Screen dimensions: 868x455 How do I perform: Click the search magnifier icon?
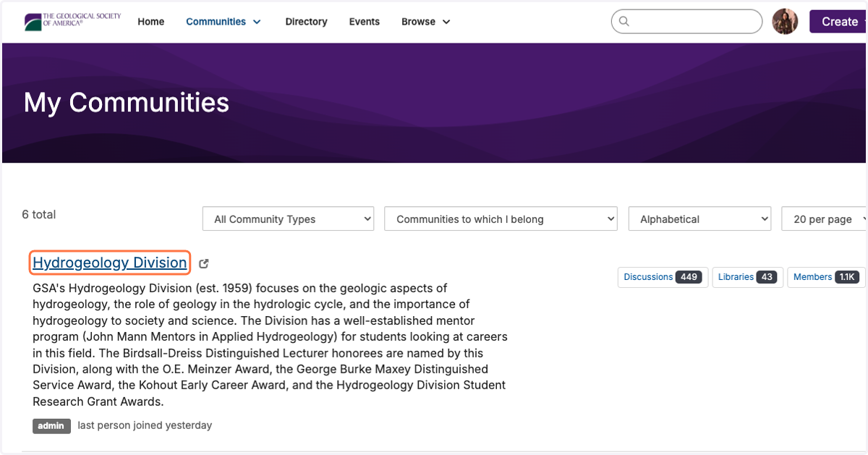(x=625, y=22)
